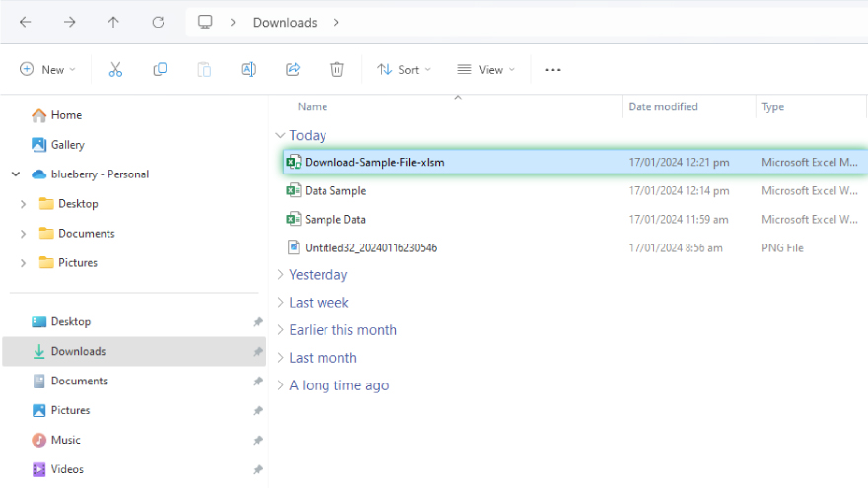
Task: Click the Rename icon in toolbar
Action: click(x=249, y=70)
